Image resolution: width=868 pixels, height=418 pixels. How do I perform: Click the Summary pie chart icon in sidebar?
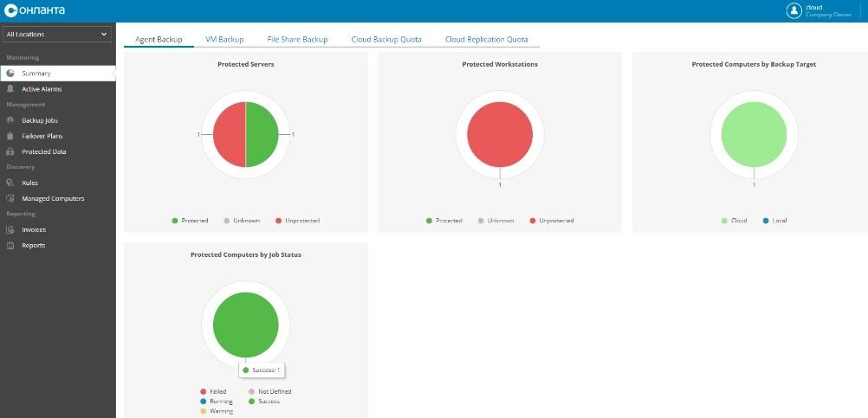pyautogui.click(x=10, y=74)
